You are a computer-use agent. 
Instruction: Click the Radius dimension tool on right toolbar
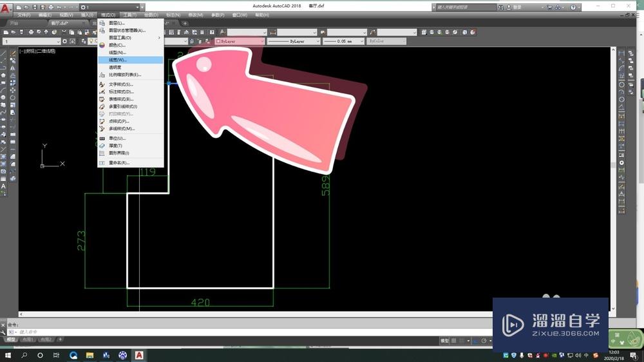pyautogui.click(x=621, y=84)
